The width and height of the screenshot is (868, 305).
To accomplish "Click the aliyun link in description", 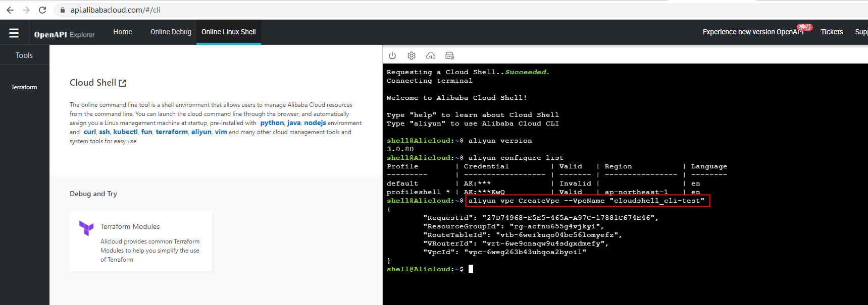I will tap(201, 132).
